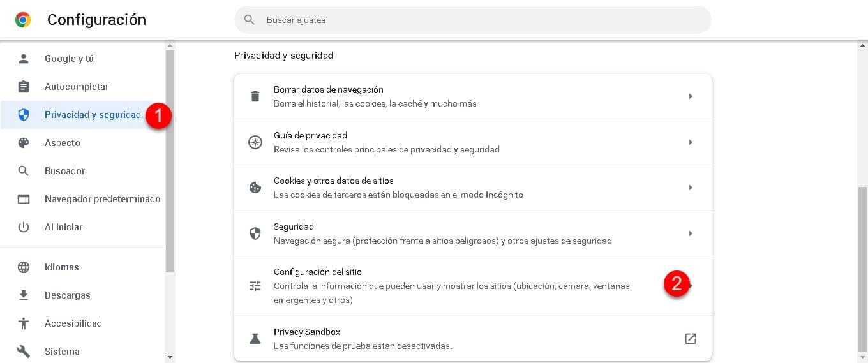Expand the Seguridad row arrow
Image resolution: width=868 pixels, height=363 pixels.
691,233
